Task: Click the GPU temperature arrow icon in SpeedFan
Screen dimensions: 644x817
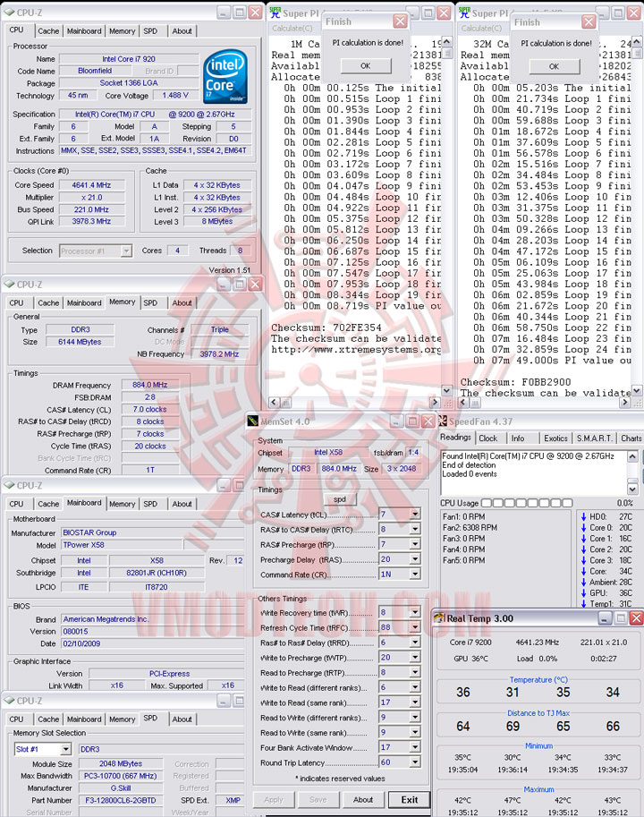Action: 583,593
